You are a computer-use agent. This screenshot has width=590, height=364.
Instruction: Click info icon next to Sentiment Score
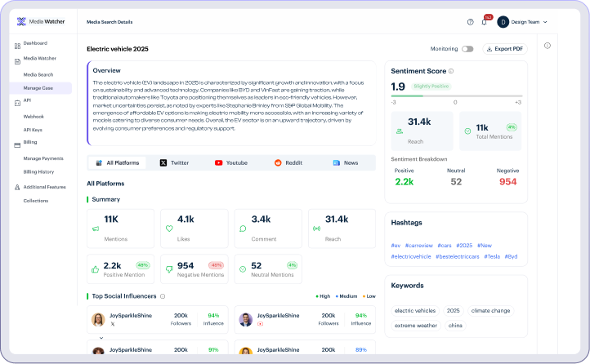451,71
